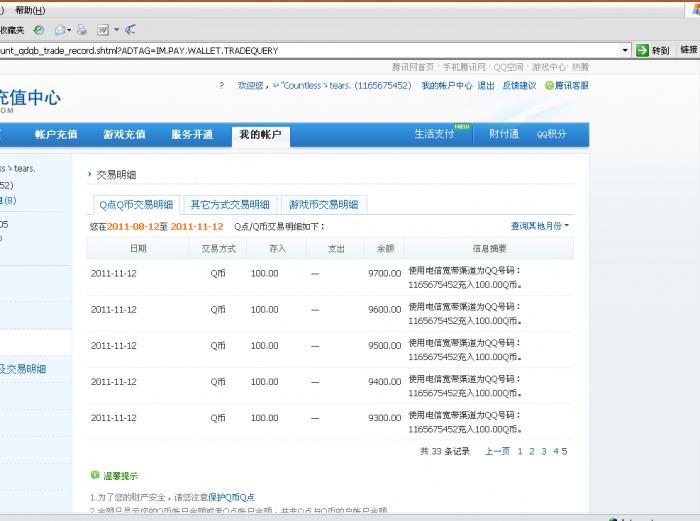Open the 手机腾讯网 top link

(x=464, y=67)
